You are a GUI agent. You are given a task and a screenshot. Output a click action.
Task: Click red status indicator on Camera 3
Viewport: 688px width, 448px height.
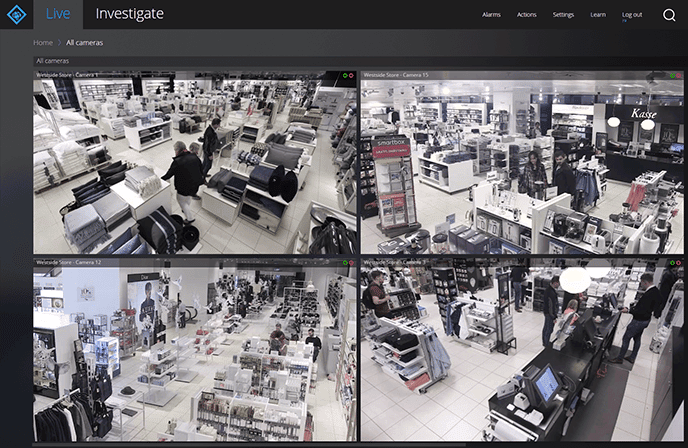[680, 262]
